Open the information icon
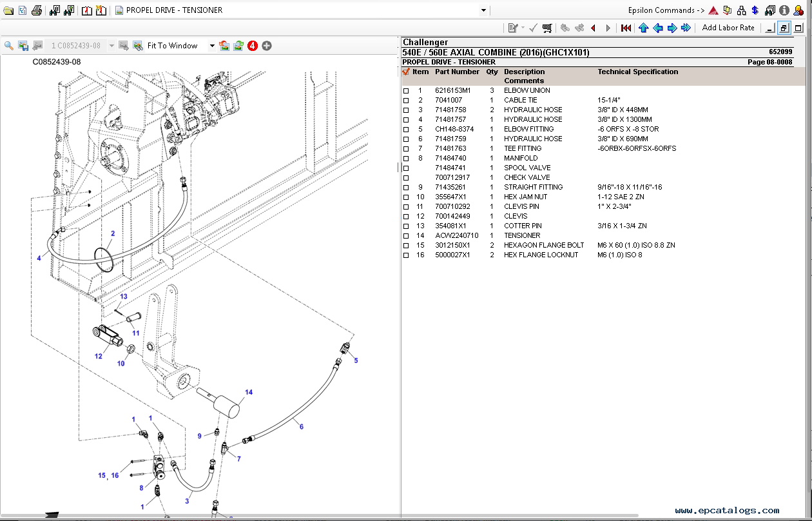Image resolution: width=812 pixels, height=521 pixels. [784, 10]
